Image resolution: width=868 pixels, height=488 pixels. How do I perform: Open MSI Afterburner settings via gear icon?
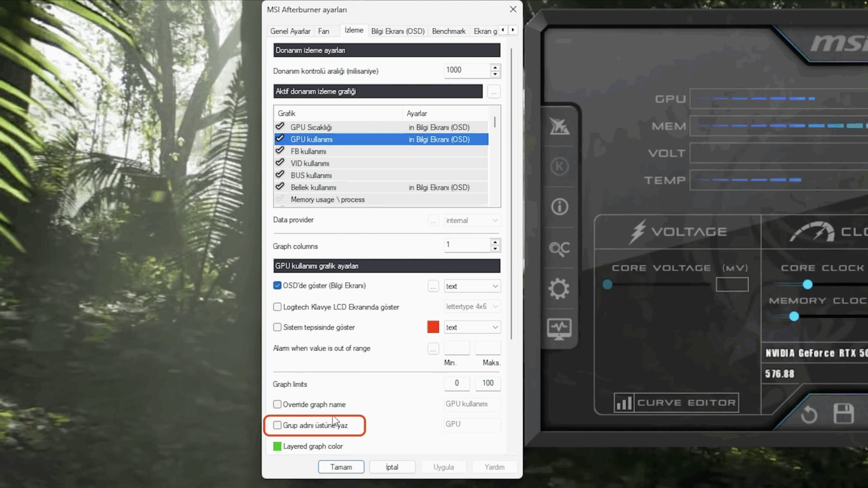[560, 289]
